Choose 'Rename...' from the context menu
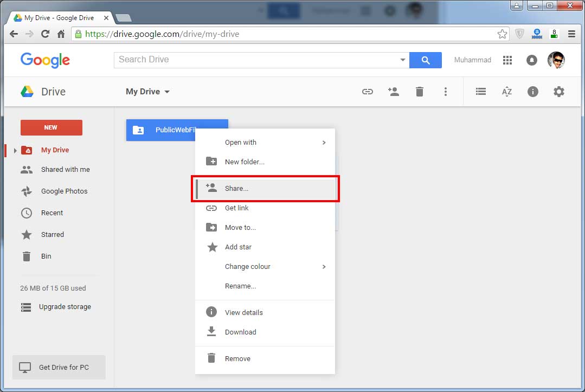The height and width of the screenshot is (392, 585). click(x=240, y=286)
